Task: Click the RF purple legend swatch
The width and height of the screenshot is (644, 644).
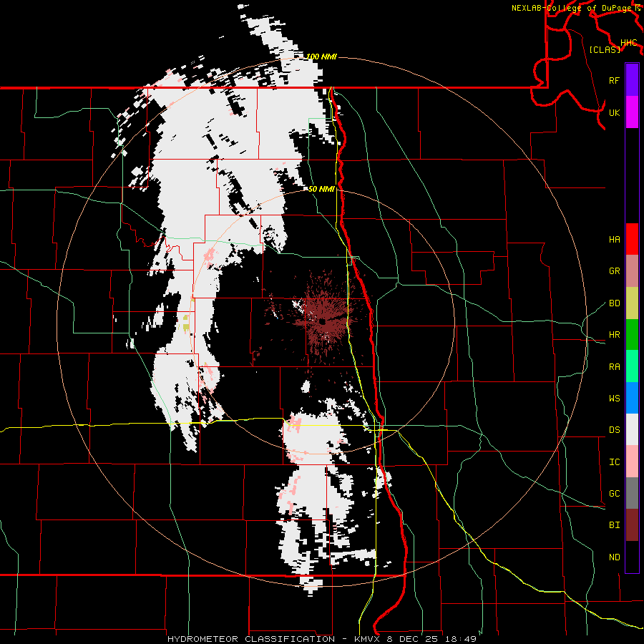Action: (x=632, y=80)
